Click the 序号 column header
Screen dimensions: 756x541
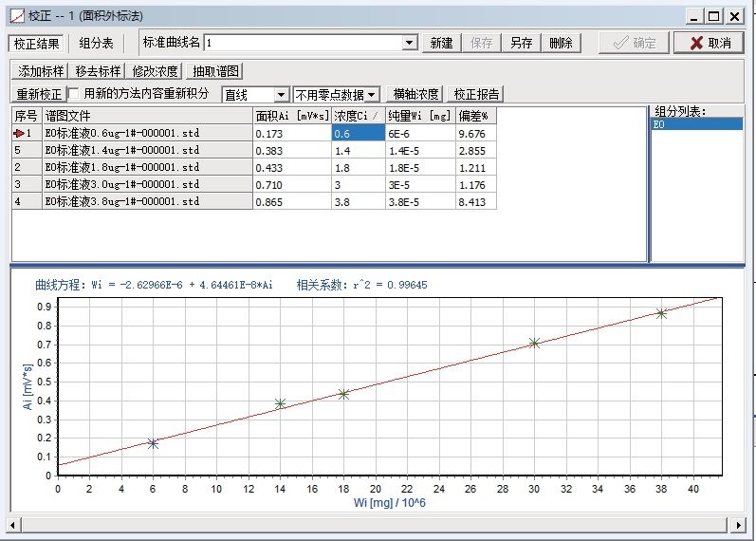coord(27,116)
